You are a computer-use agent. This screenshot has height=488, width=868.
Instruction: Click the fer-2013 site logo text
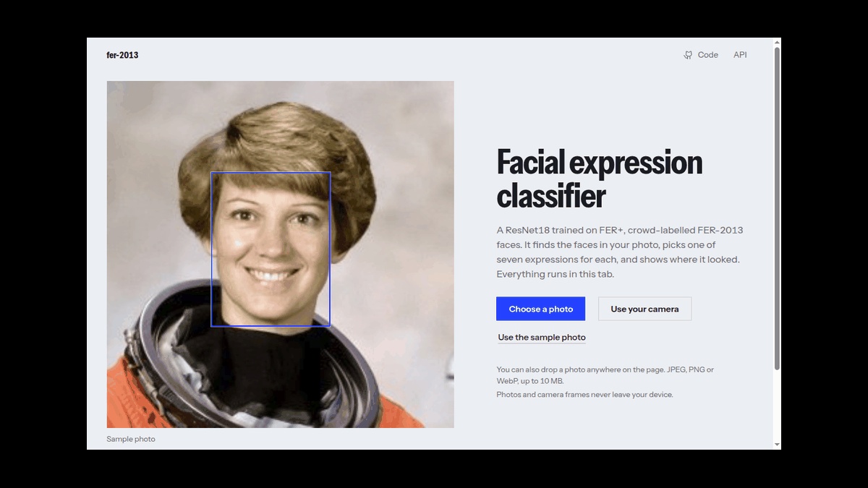pos(122,55)
